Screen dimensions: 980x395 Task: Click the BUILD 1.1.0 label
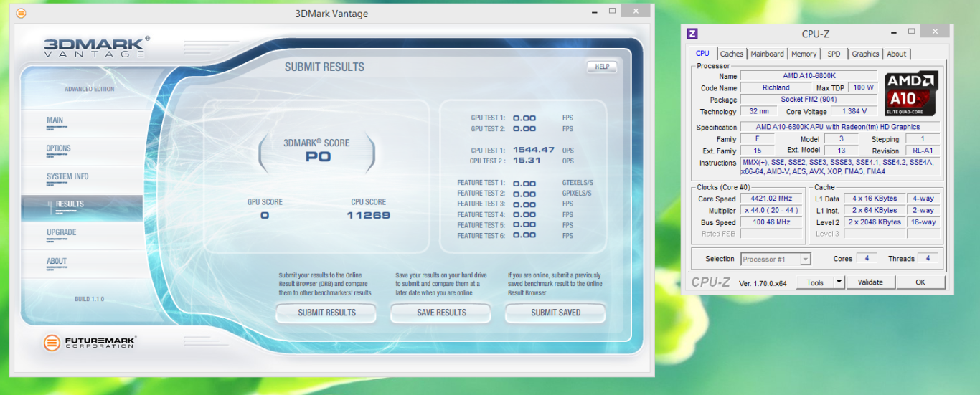point(90,299)
